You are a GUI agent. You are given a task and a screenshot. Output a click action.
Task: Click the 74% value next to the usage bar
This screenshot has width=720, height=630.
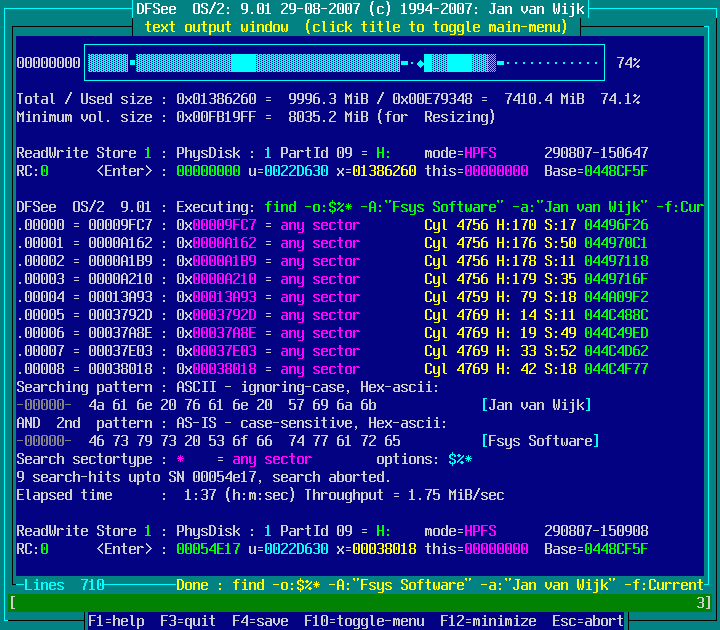(x=628, y=63)
